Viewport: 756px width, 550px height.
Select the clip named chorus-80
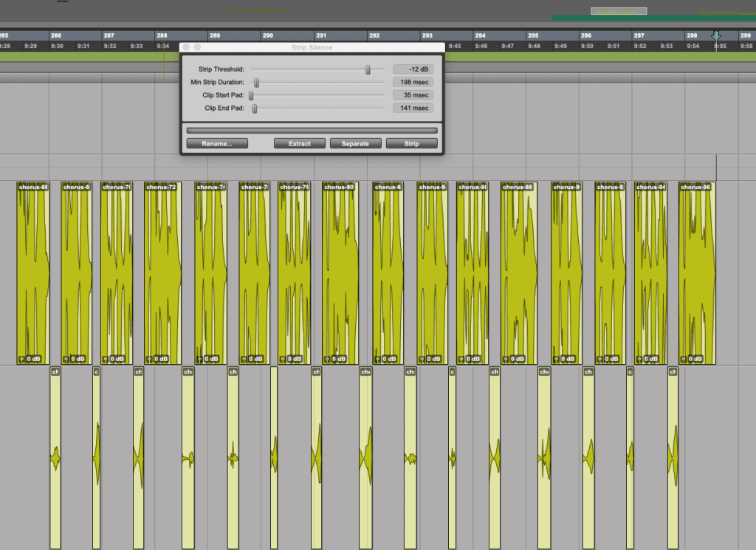[x=340, y=273]
